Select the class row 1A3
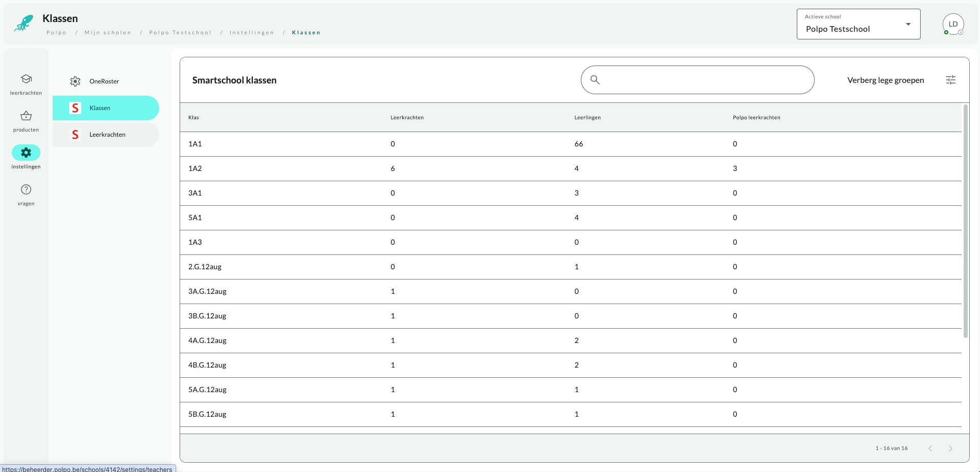Screen dimensions: 980x472 pos(571,243)
